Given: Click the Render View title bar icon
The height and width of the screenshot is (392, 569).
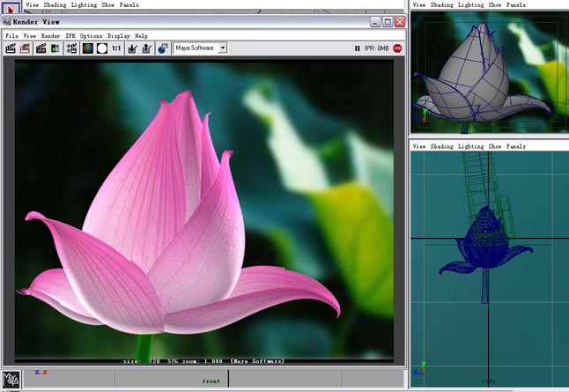Looking at the screenshot, I should (7, 22).
